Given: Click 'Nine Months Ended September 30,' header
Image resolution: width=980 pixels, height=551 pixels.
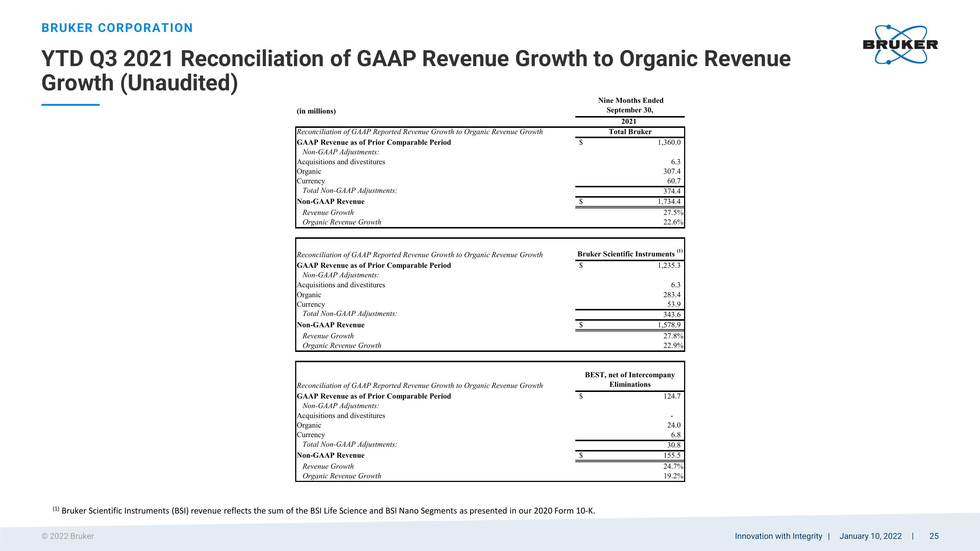Looking at the screenshot, I should pyautogui.click(x=630, y=105).
